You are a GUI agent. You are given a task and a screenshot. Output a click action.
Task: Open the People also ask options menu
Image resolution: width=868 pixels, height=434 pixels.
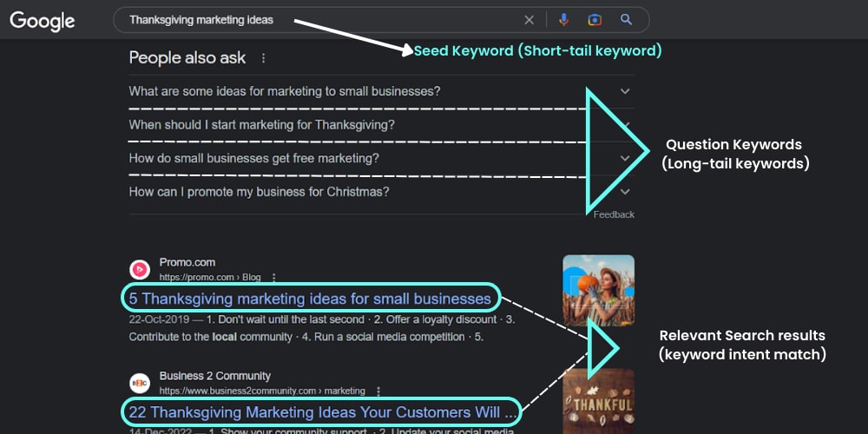[x=264, y=58]
